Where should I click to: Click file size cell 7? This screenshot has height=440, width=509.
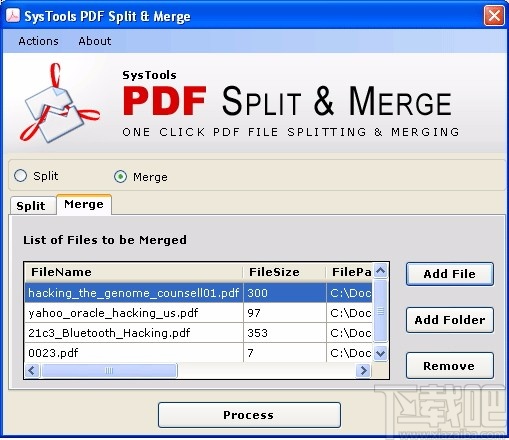pyautogui.click(x=285, y=353)
